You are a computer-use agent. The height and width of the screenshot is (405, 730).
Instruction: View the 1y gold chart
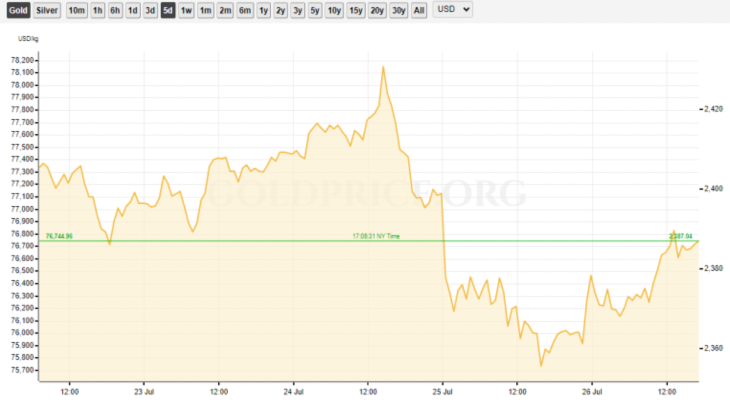coord(264,10)
